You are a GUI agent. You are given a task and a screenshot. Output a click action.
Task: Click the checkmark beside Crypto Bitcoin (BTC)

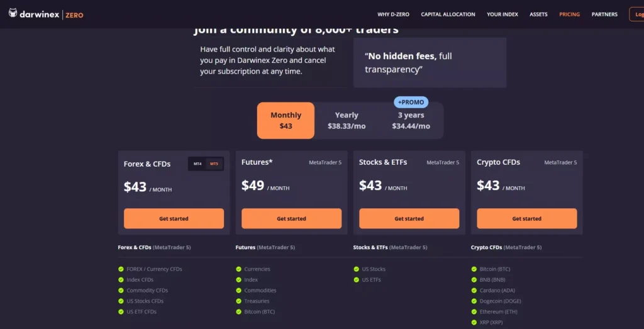[474, 269]
